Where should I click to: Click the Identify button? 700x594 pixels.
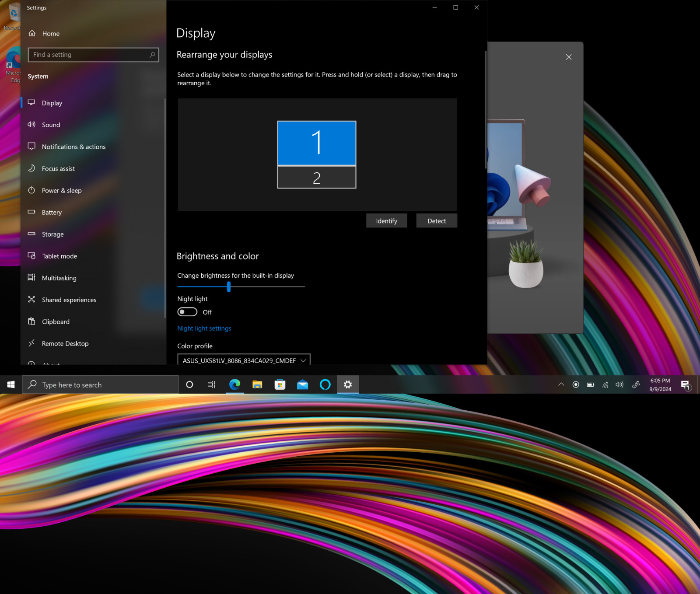pyautogui.click(x=387, y=221)
